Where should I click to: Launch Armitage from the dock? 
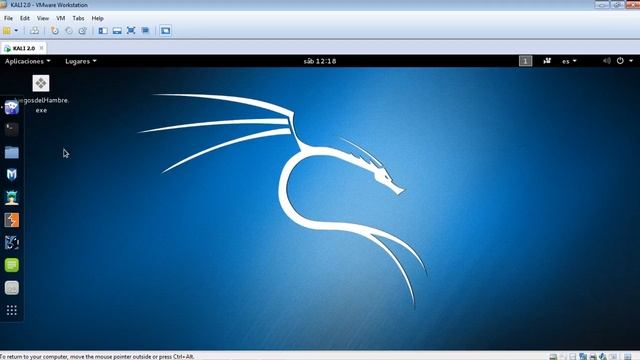(x=11, y=198)
